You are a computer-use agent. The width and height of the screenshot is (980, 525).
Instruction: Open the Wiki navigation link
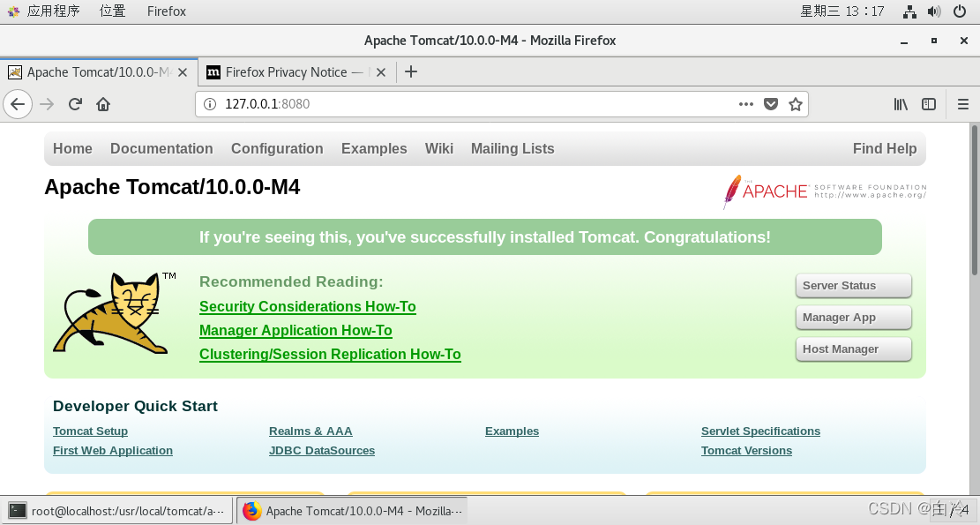coord(438,149)
